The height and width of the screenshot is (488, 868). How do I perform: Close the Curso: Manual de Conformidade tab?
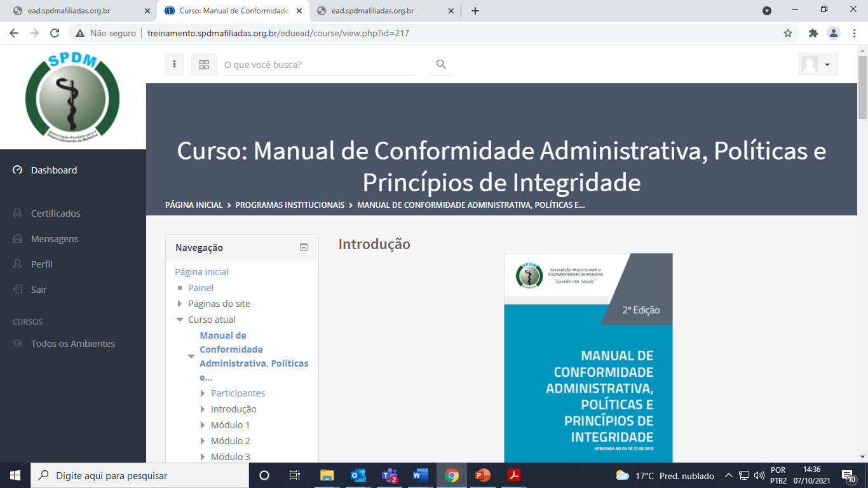tap(299, 11)
